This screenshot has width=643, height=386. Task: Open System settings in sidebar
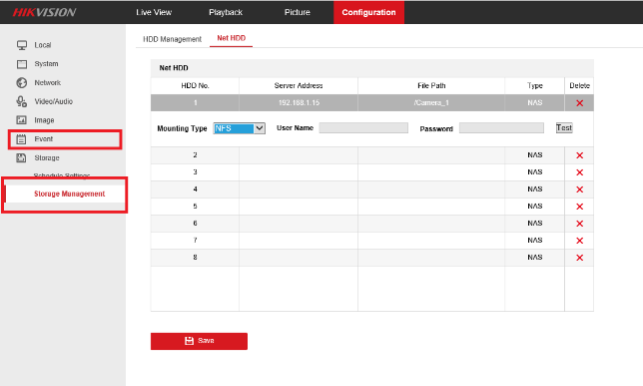[x=46, y=64]
